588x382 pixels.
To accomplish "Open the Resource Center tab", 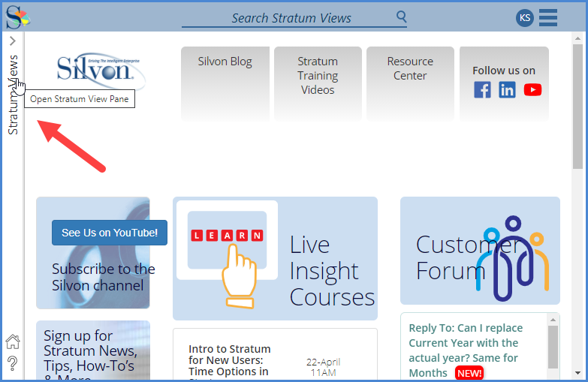I will click(410, 69).
